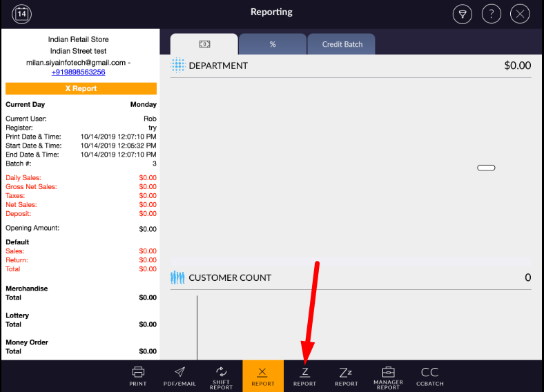Open the Manager Report

click(388, 376)
